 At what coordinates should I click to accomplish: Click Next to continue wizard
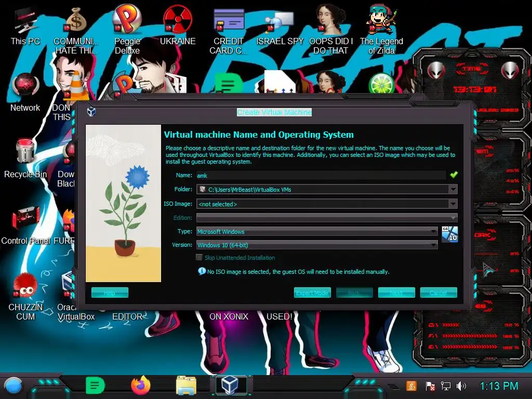click(396, 292)
